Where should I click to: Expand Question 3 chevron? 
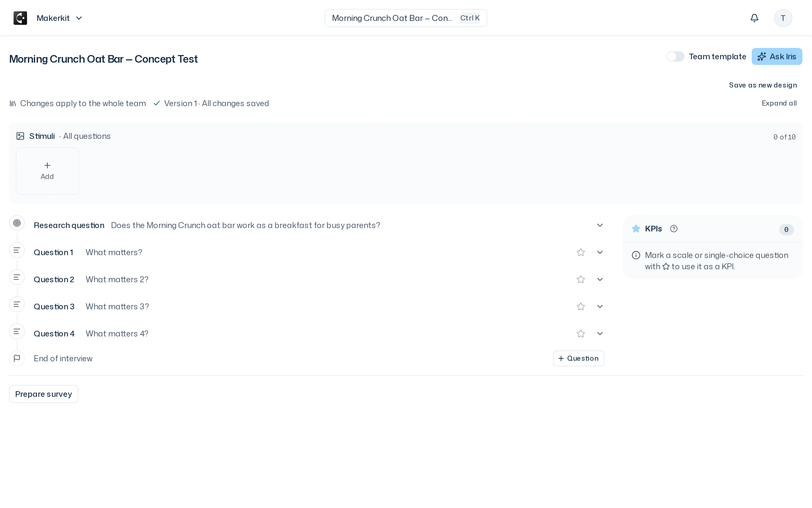(x=600, y=306)
